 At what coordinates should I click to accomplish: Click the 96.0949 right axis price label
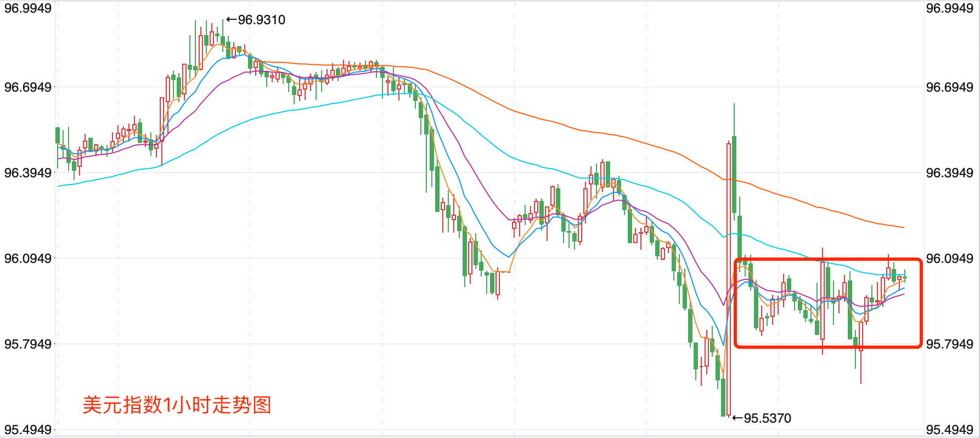(x=950, y=259)
